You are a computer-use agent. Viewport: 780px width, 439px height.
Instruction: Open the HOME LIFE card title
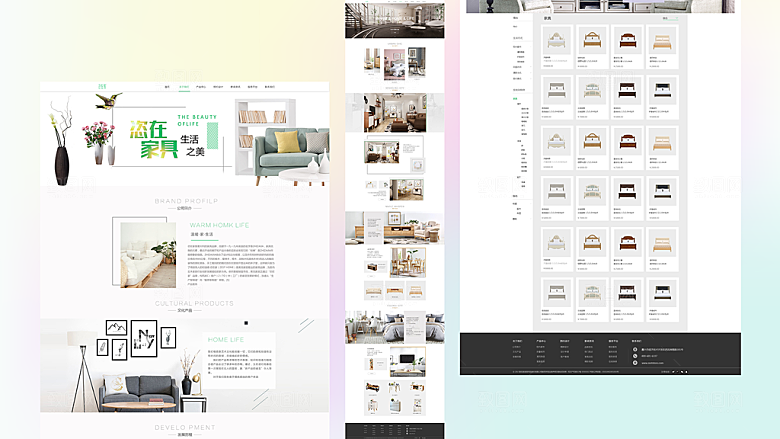tap(226, 340)
